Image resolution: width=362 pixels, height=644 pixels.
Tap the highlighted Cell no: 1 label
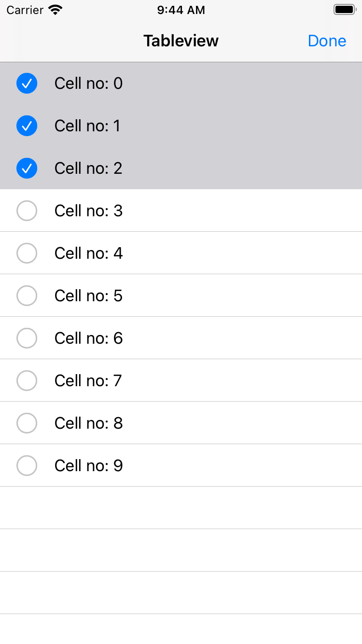(88, 126)
